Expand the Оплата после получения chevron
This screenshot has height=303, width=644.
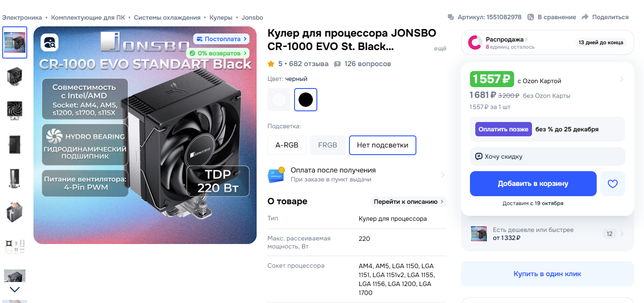[442, 175]
